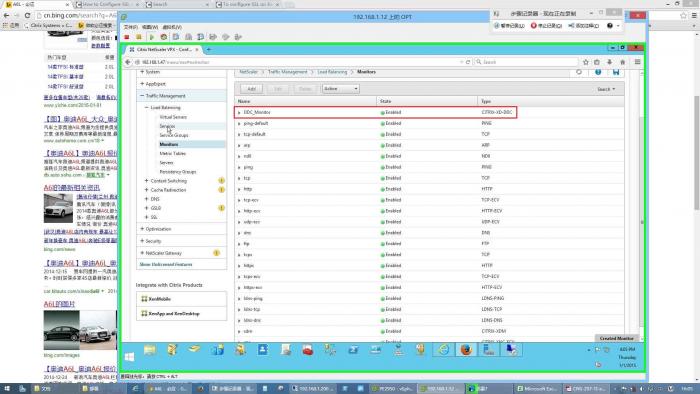
Task: Click warning badge next to NetScaler Gateway
Action: (217, 253)
